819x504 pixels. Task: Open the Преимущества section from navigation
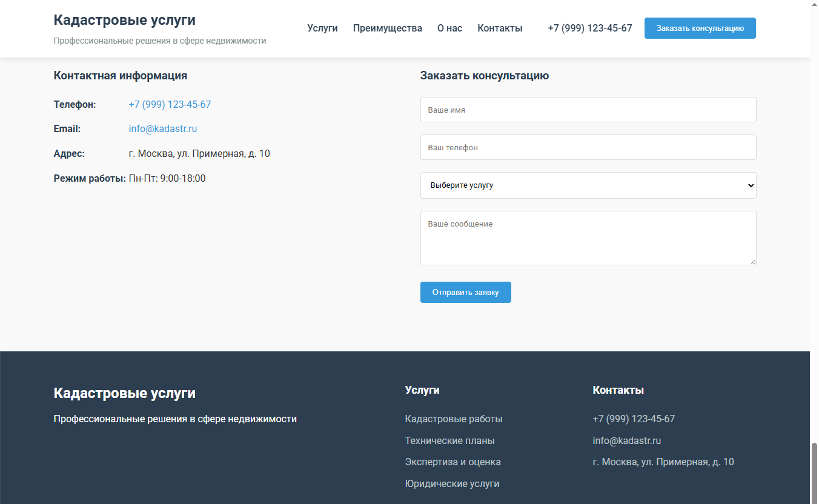coord(387,28)
